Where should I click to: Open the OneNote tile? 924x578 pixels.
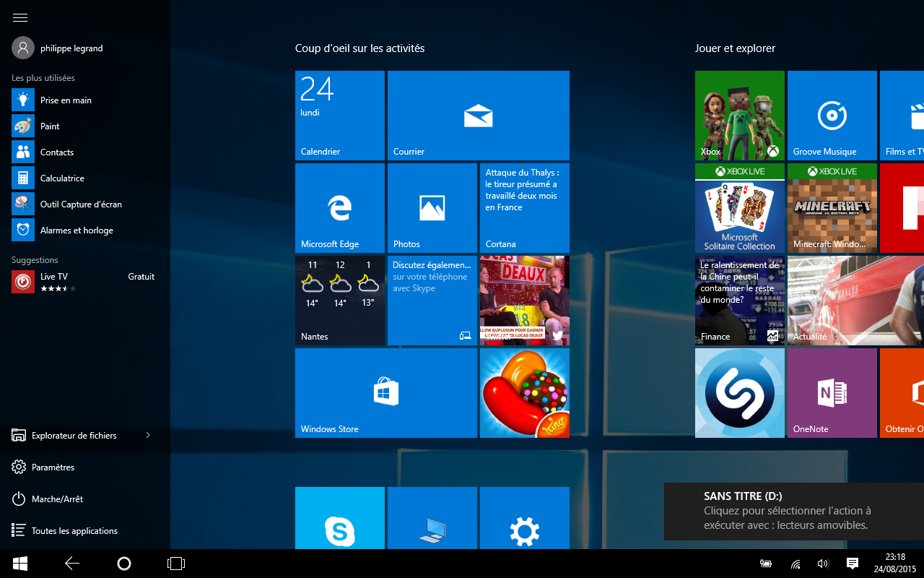tap(832, 393)
